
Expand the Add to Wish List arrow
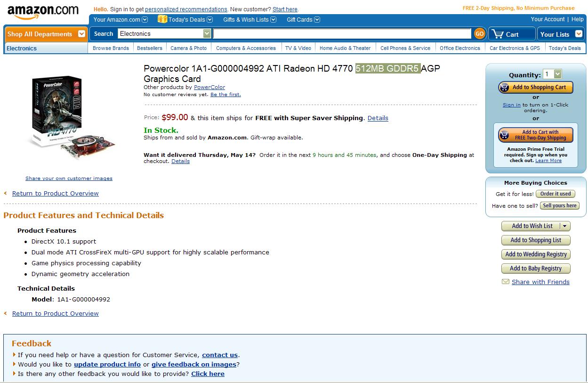point(565,226)
